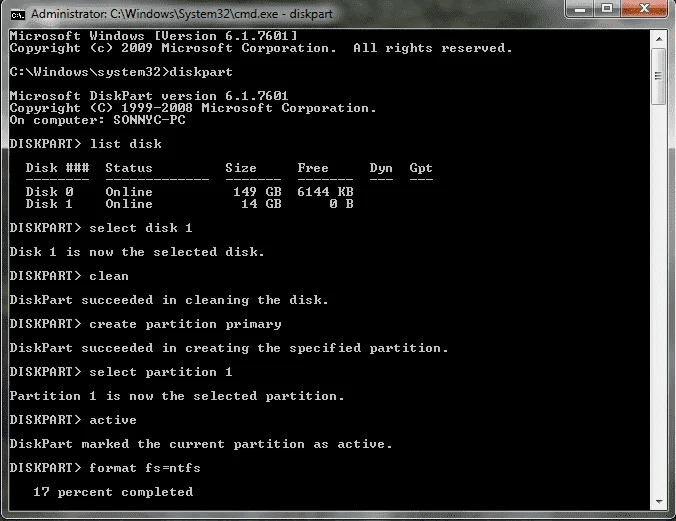
Task: Click the 'Microsoft Windows [Version 6.1.7601]' line
Action: click(x=153, y=36)
